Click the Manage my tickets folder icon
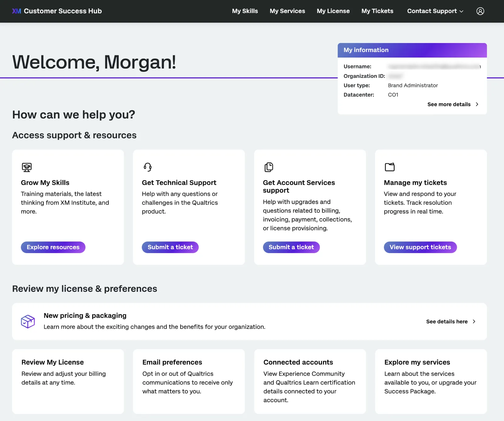This screenshot has height=421, width=504. (390, 167)
